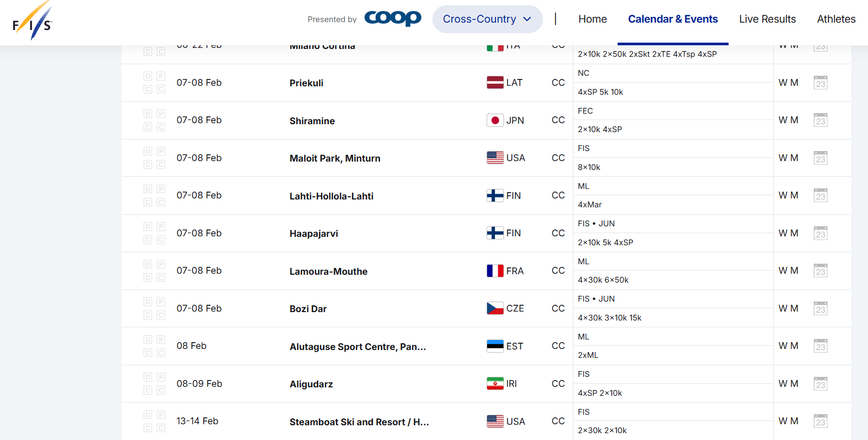Click calendar icon for Lahti-Hollola-Lahti row

(820, 196)
